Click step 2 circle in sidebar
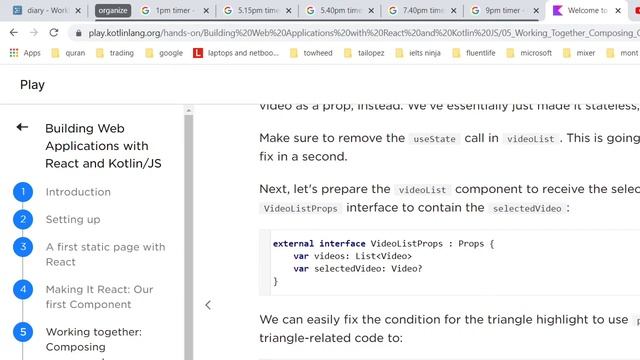This screenshot has height=360, width=640. click(x=23, y=219)
